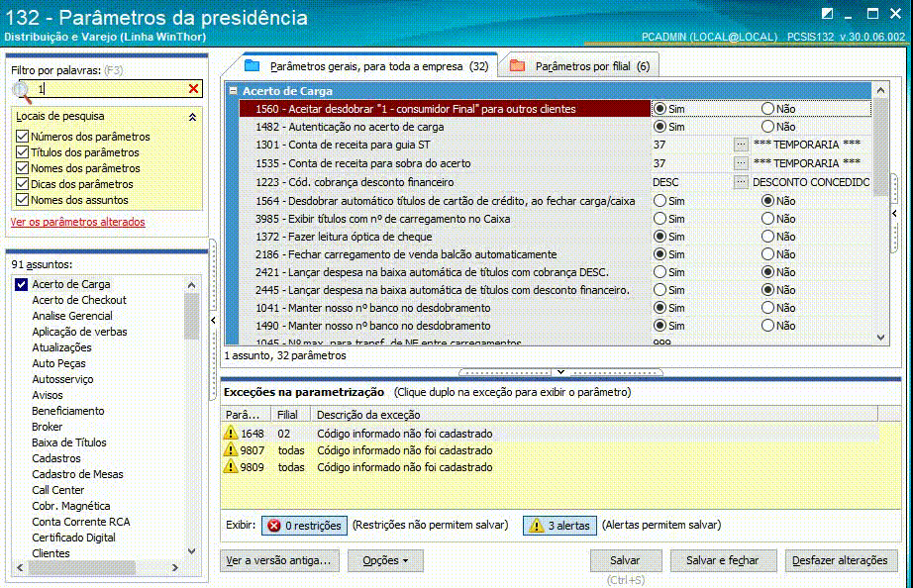
Task: Open the Opções dropdown menu
Action: [x=385, y=560]
